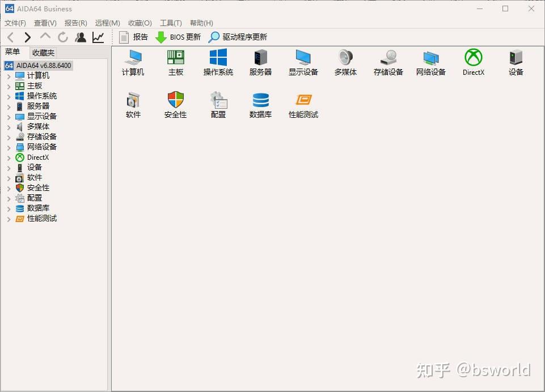The height and width of the screenshot is (392, 545).
Task: Click the refresh toolbar icon
Action: click(63, 37)
